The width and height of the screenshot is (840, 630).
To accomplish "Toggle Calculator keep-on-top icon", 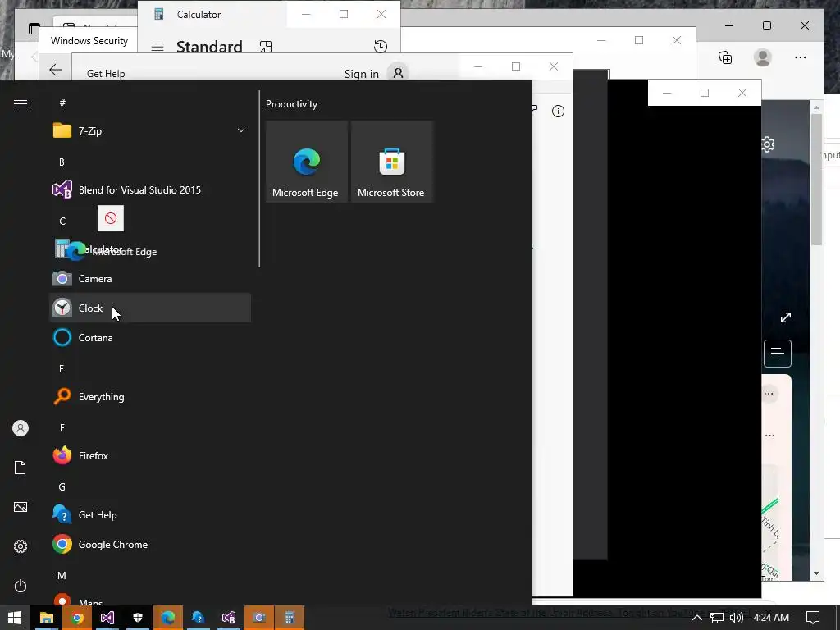I will coord(266,47).
